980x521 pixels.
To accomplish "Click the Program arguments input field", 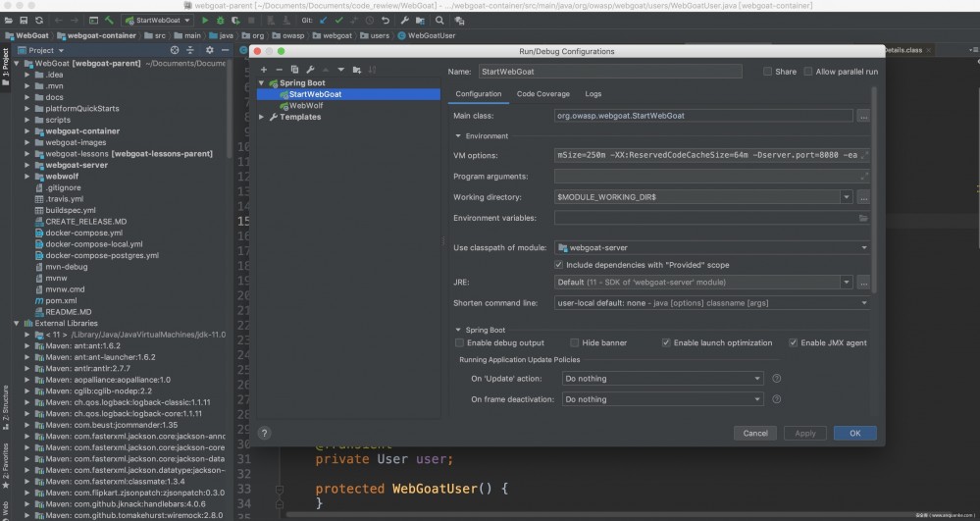I will point(706,177).
